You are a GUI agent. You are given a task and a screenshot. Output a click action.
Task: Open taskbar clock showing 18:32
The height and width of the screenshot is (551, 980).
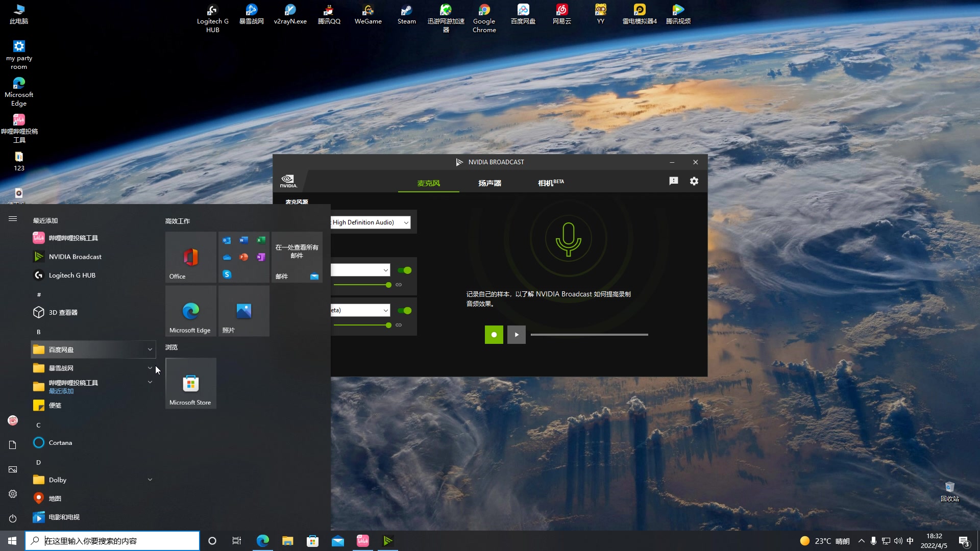pyautogui.click(x=934, y=541)
